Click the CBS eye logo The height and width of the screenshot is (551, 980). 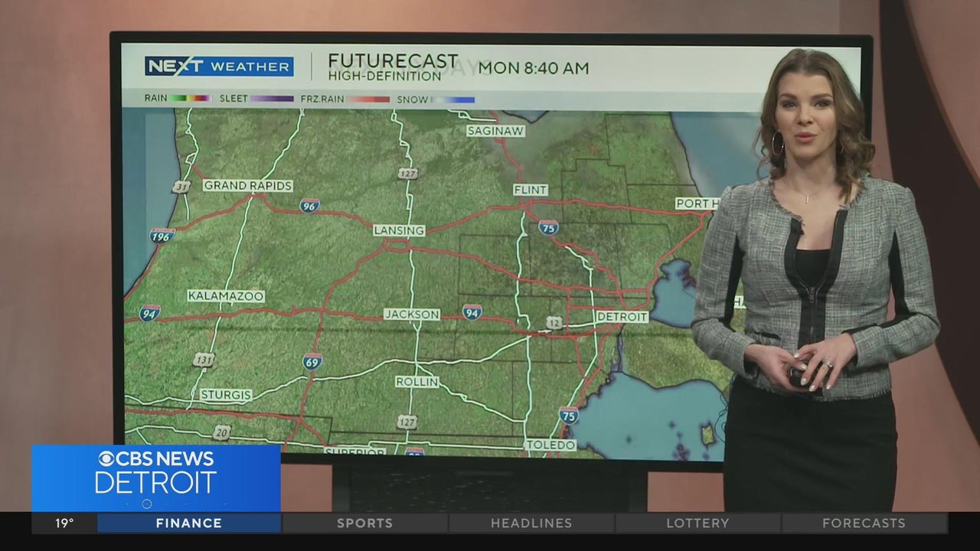tap(108, 458)
